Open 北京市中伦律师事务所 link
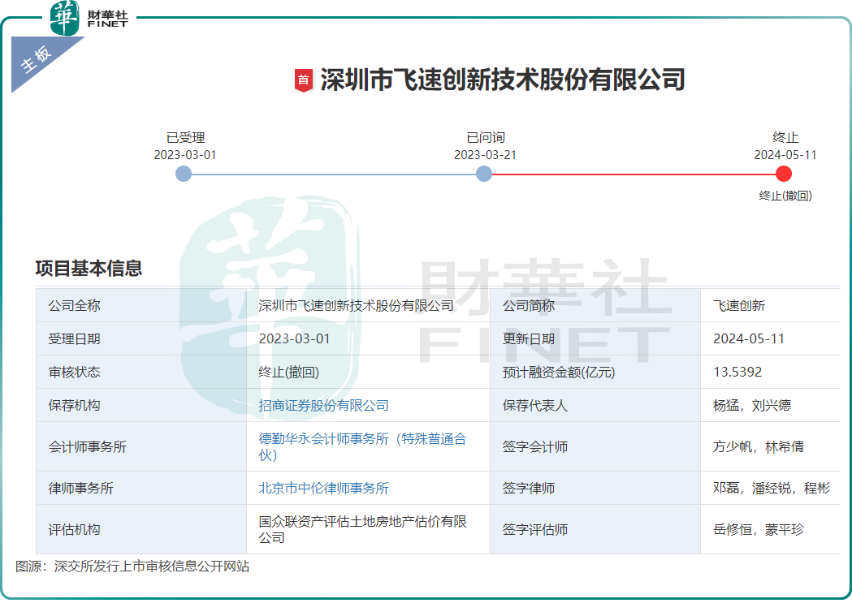The image size is (852, 616). tap(323, 488)
